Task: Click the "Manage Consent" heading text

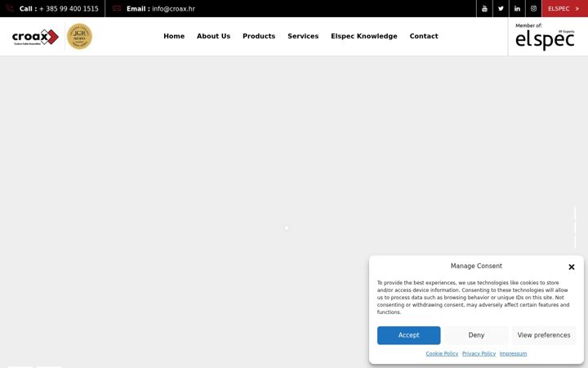Action: pyautogui.click(x=476, y=266)
